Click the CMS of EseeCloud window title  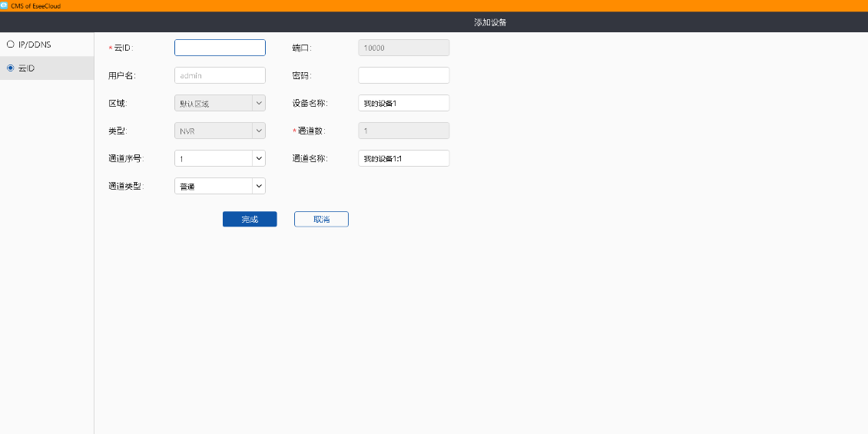point(35,6)
